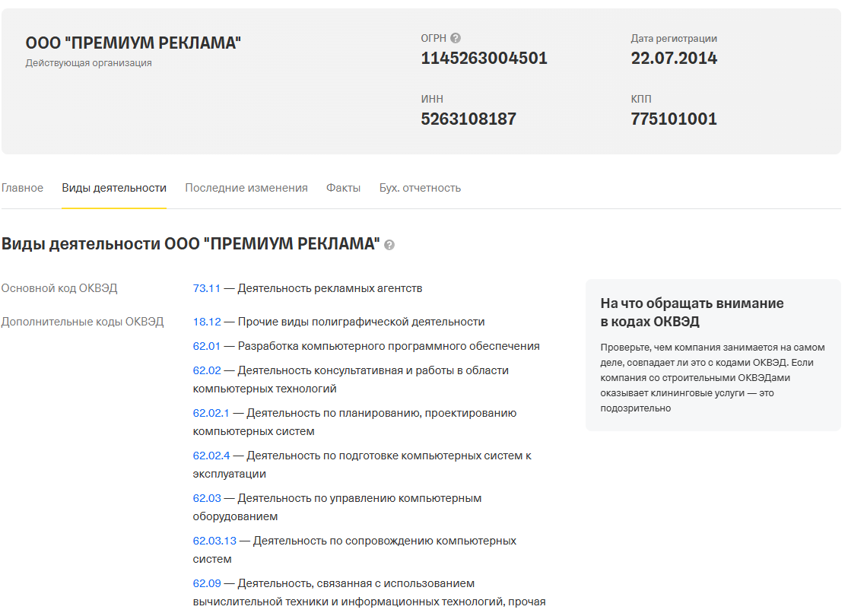Open OKVED code 73.11 link
848x616 pixels.
pos(206,288)
